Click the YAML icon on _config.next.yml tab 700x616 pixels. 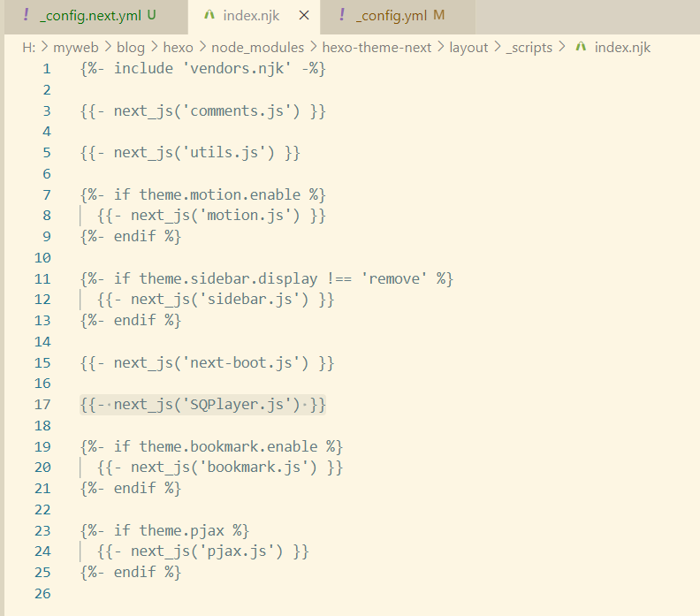[x=27, y=15]
